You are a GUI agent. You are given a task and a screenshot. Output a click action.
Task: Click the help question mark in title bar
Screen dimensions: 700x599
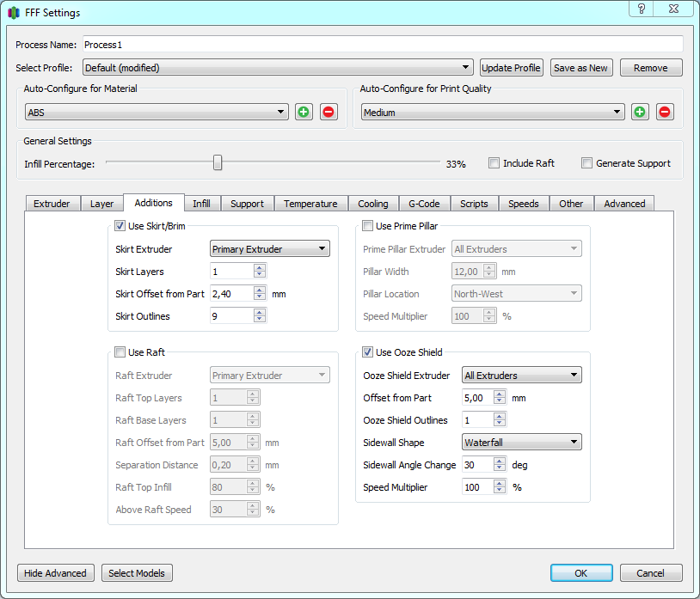click(x=641, y=9)
